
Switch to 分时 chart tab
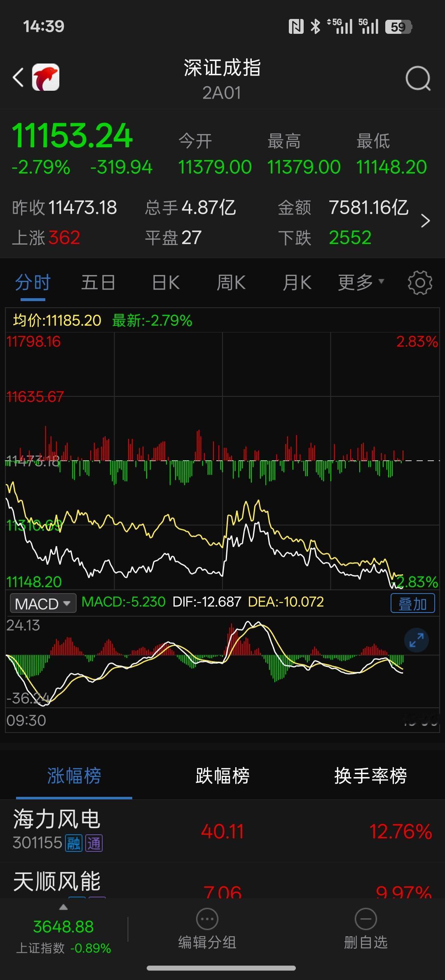pos(33,283)
